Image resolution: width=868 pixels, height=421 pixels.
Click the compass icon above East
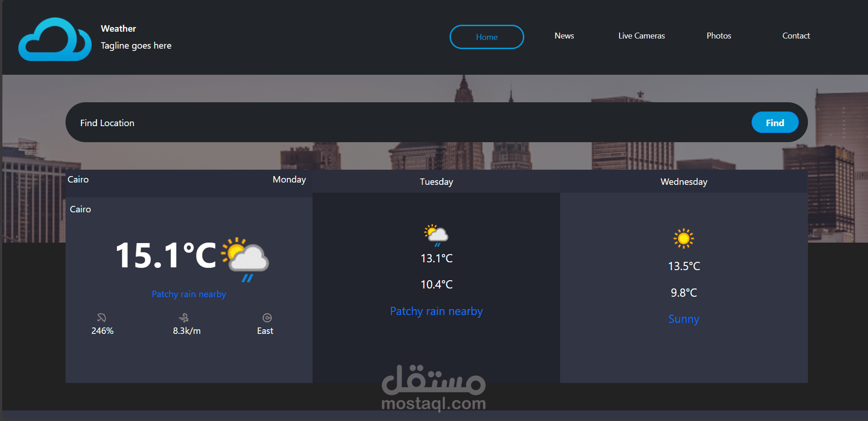tap(265, 317)
